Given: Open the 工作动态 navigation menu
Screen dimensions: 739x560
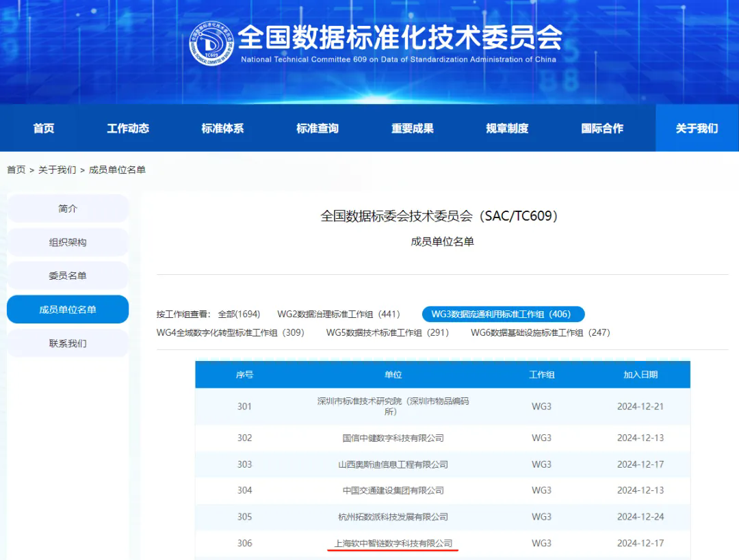Looking at the screenshot, I should [128, 128].
